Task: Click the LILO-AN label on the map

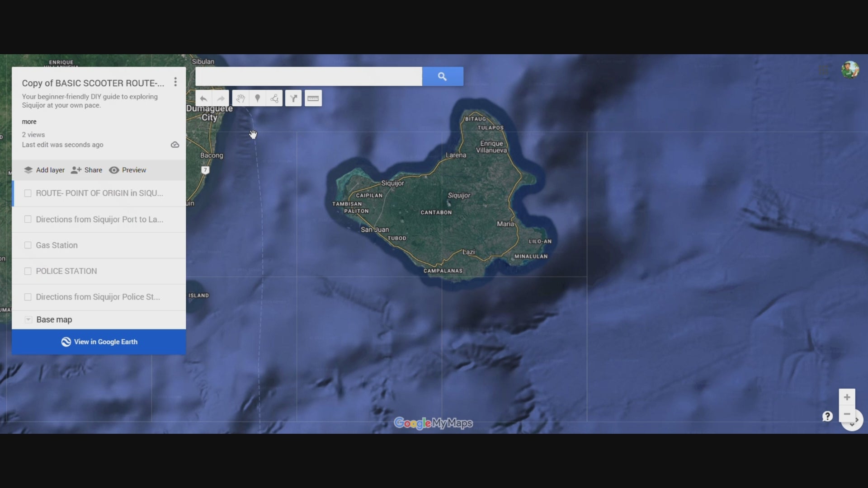Action: [x=540, y=241]
